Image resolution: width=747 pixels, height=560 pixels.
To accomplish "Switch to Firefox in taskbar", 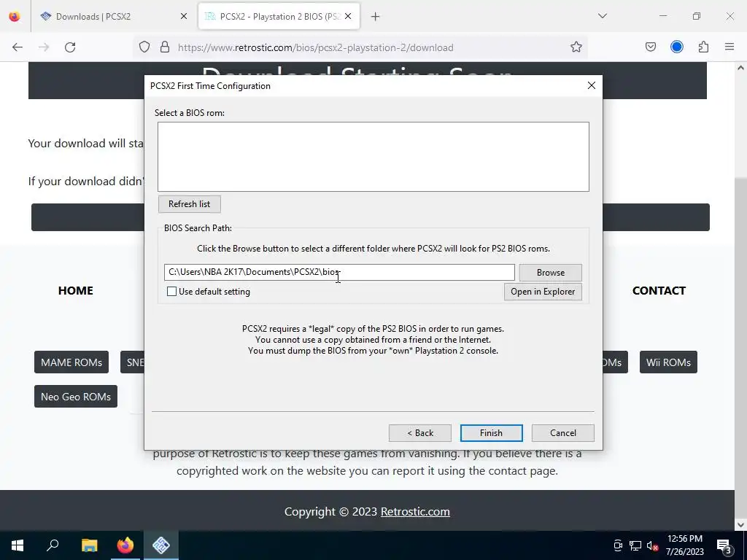I will pos(125,545).
